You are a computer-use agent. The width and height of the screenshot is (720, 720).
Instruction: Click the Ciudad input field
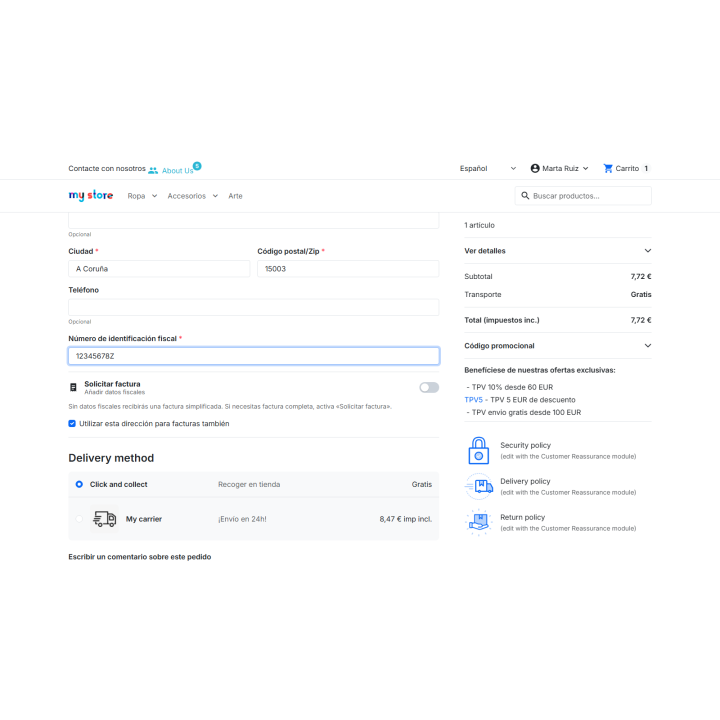pos(159,269)
